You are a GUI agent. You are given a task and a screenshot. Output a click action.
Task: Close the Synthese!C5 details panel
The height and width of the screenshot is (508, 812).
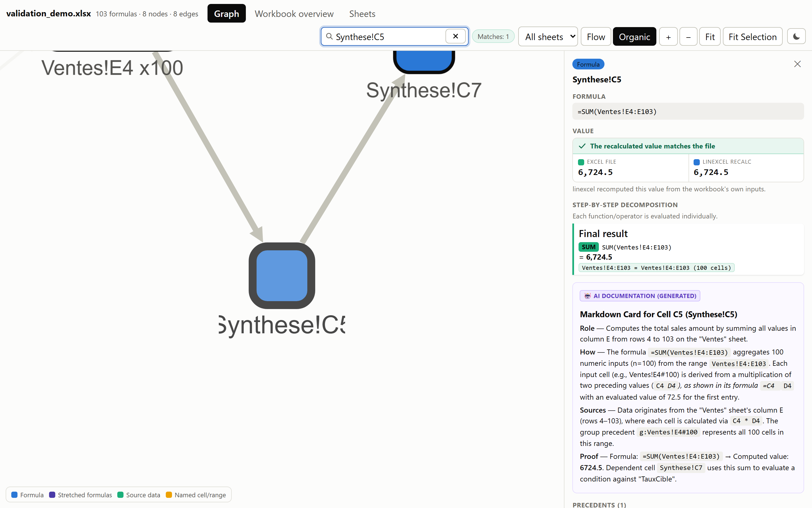pos(797,64)
